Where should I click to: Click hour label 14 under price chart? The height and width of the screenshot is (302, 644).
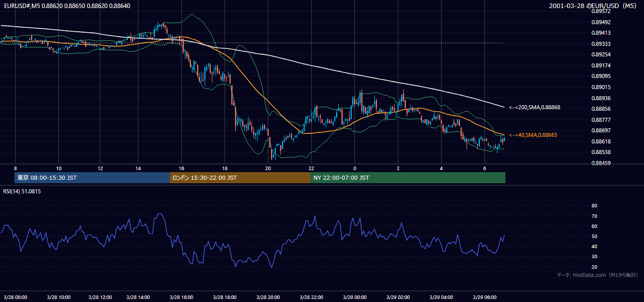point(139,168)
